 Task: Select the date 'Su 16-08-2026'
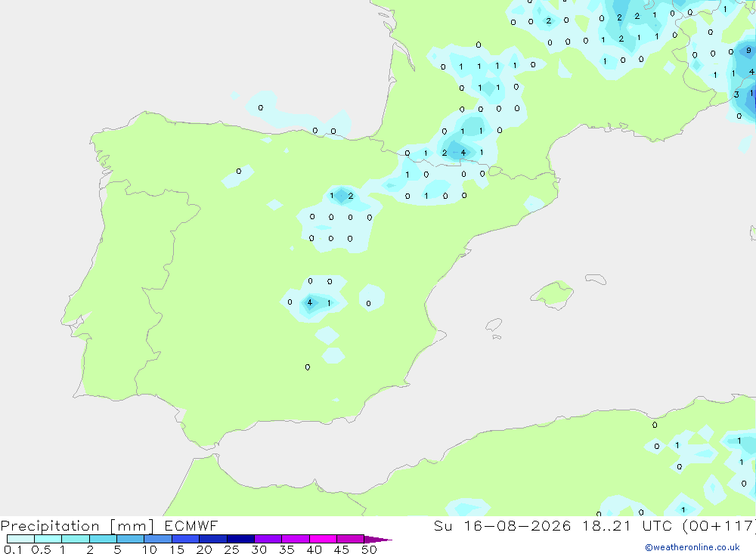click(x=502, y=525)
